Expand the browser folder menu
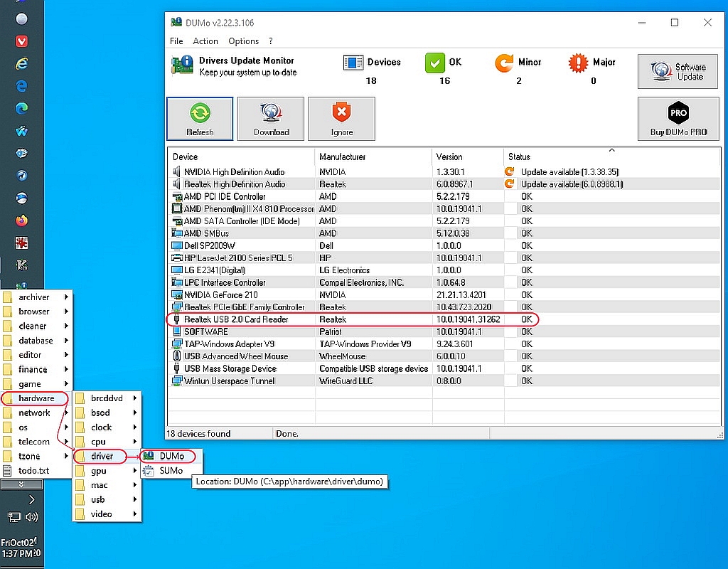The image size is (728, 569). coord(36,312)
